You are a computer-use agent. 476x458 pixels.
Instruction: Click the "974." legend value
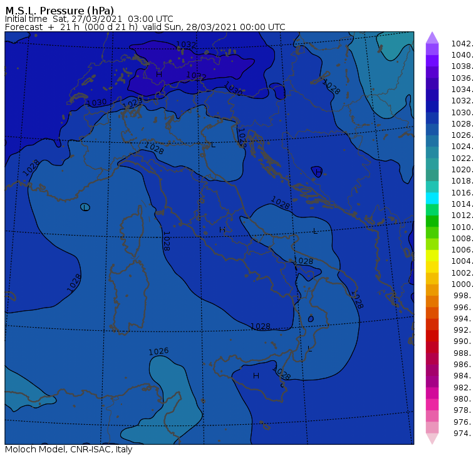click(x=463, y=433)
